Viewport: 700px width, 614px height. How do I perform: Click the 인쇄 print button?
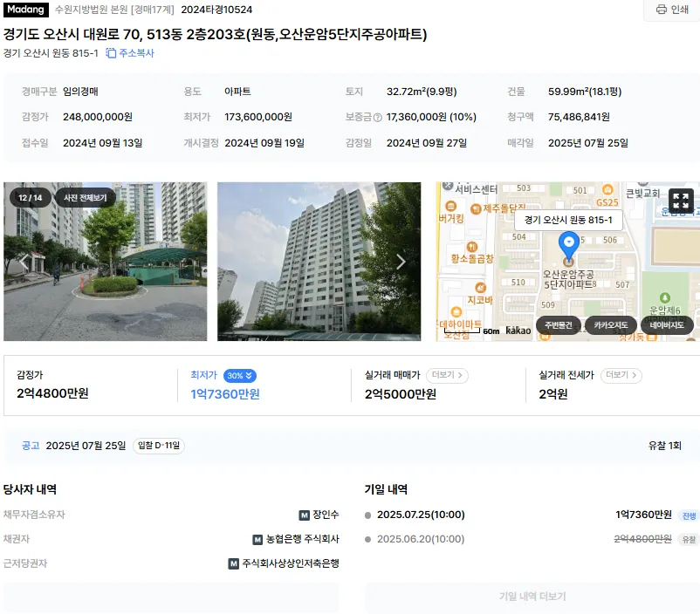pos(672,10)
